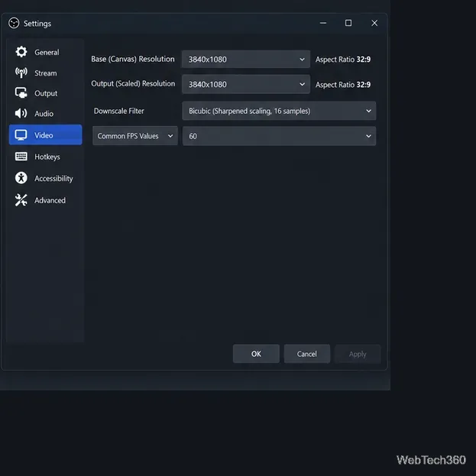Open Output (Scaled) Resolution dropdown
This screenshot has height=476, width=476.
tap(246, 84)
